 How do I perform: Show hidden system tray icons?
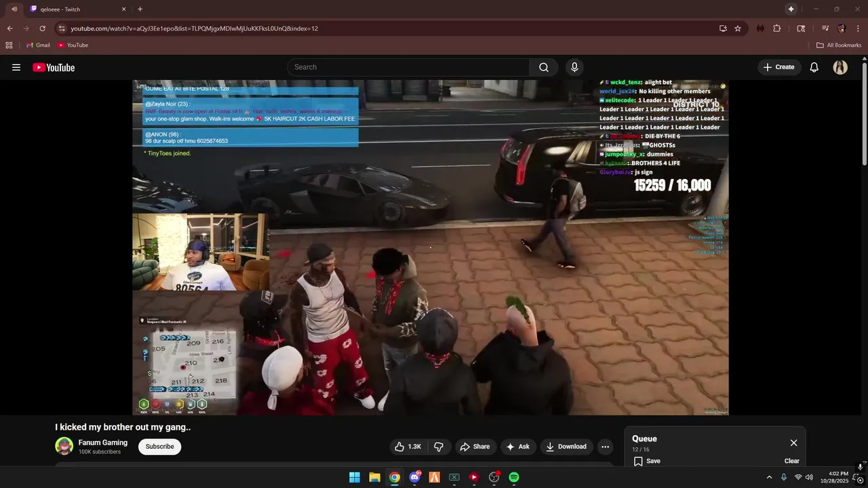769,477
